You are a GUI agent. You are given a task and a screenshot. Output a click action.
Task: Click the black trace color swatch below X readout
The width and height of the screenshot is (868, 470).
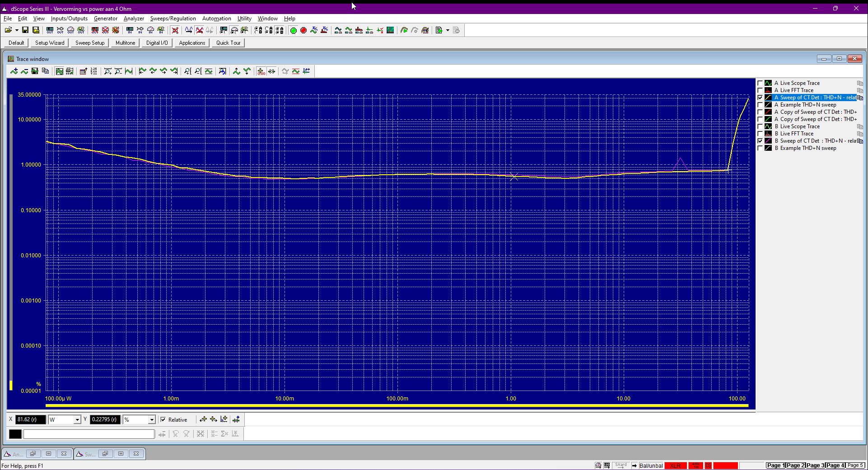tap(15, 434)
